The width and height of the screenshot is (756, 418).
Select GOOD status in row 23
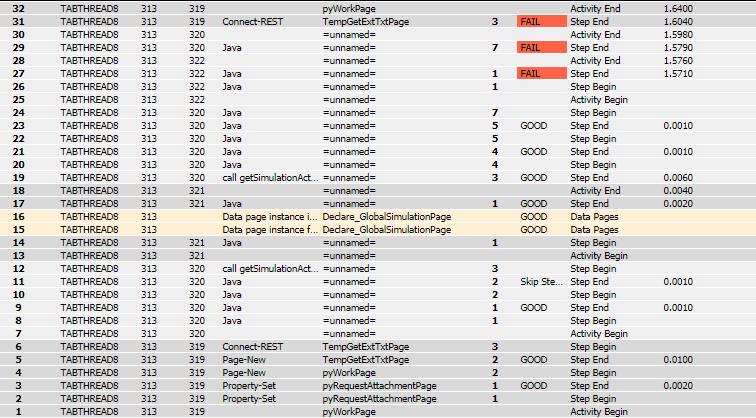pyautogui.click(x=533, y=126)
